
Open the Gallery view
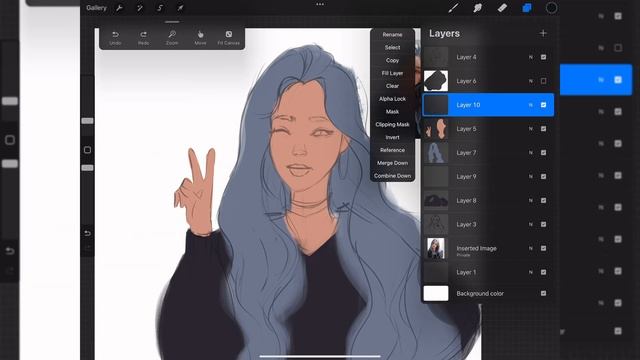click(96, 8)
